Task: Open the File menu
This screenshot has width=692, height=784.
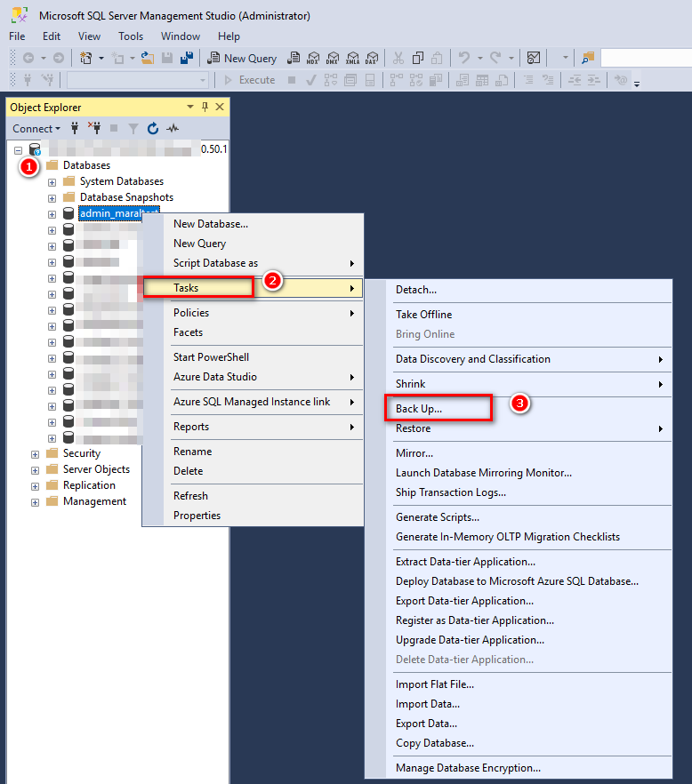Action: (x=17, y=36)
